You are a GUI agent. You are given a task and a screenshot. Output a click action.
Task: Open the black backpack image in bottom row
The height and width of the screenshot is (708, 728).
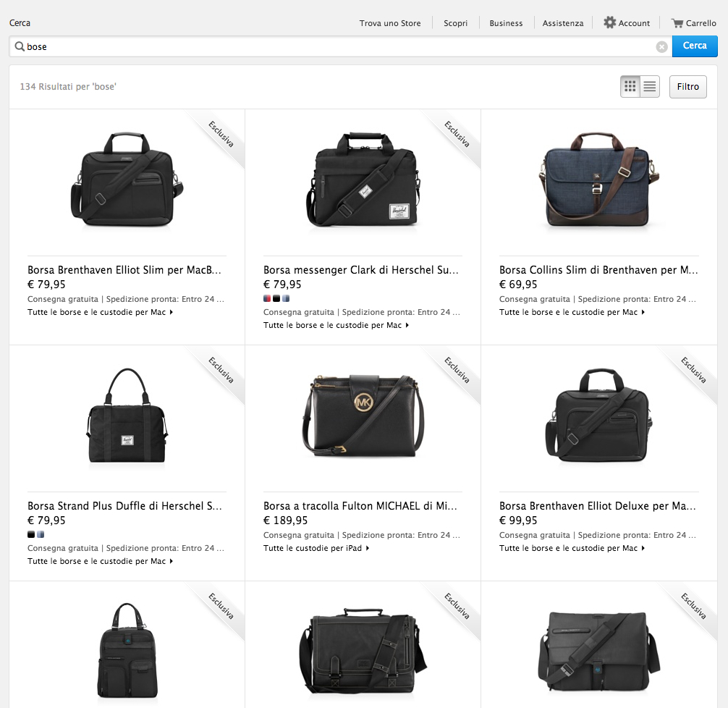[x=127, y=652]
